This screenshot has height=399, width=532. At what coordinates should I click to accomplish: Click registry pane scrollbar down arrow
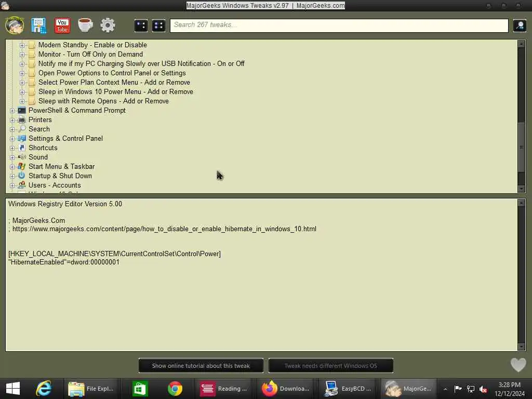pos(521,347)
